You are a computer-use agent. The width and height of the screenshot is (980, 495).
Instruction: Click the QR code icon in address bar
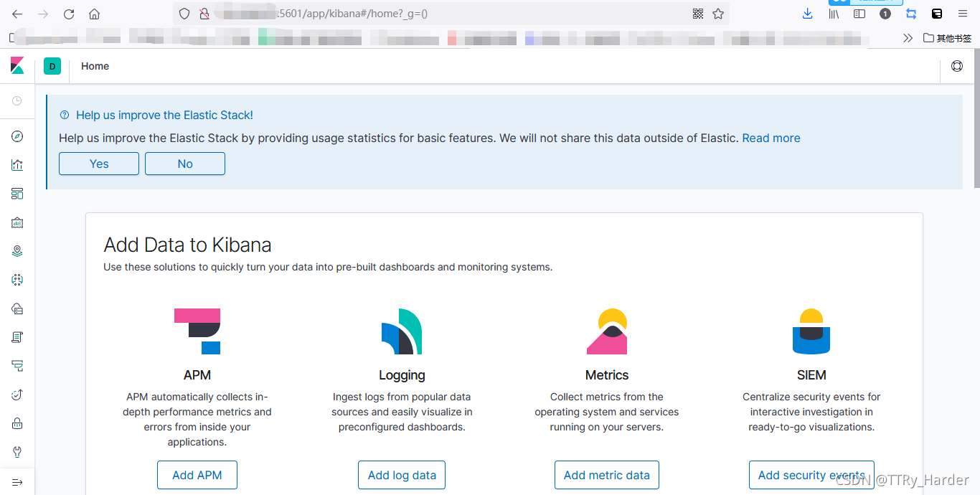[x=698, y=14]
